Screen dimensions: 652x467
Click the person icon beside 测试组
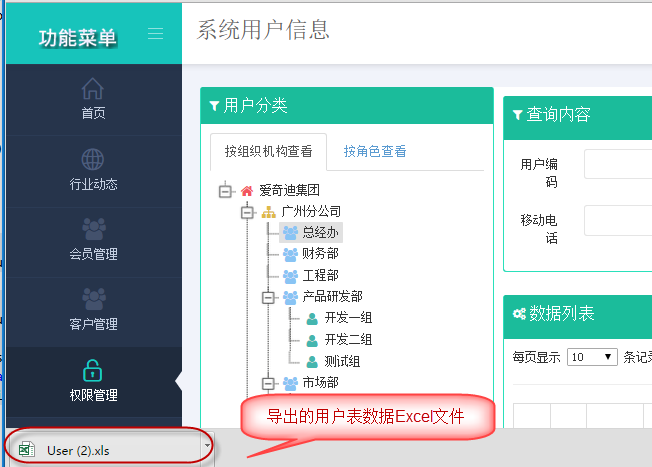312,362
